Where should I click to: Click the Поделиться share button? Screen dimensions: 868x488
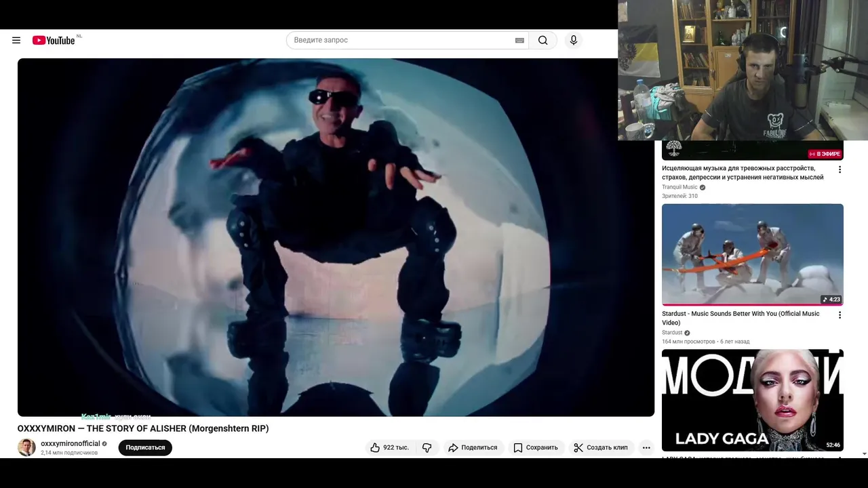pos(473,447)
